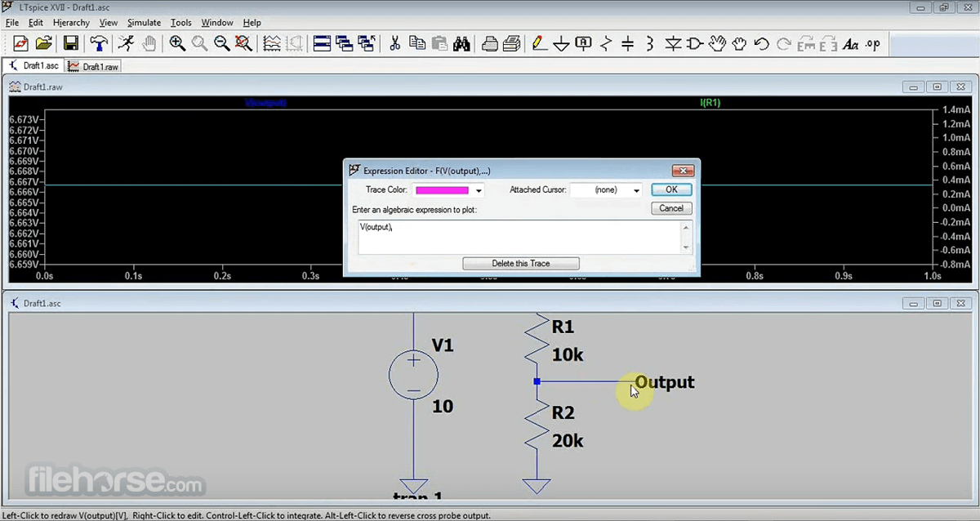
Task: Open the Trace Color dropdown
Action: (x=479, y=190)
